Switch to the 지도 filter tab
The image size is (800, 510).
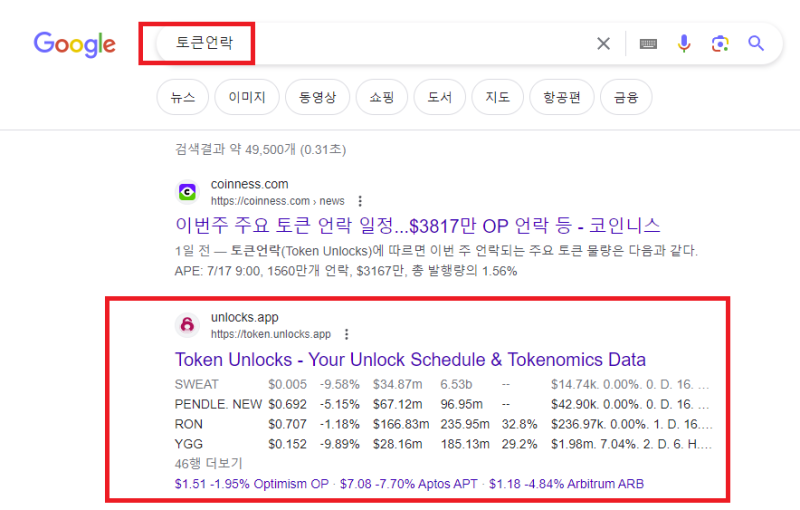pos(497,97)
